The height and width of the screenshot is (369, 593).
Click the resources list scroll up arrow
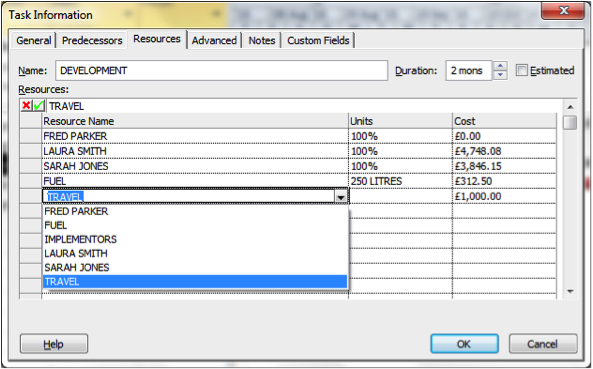point(570,107)
